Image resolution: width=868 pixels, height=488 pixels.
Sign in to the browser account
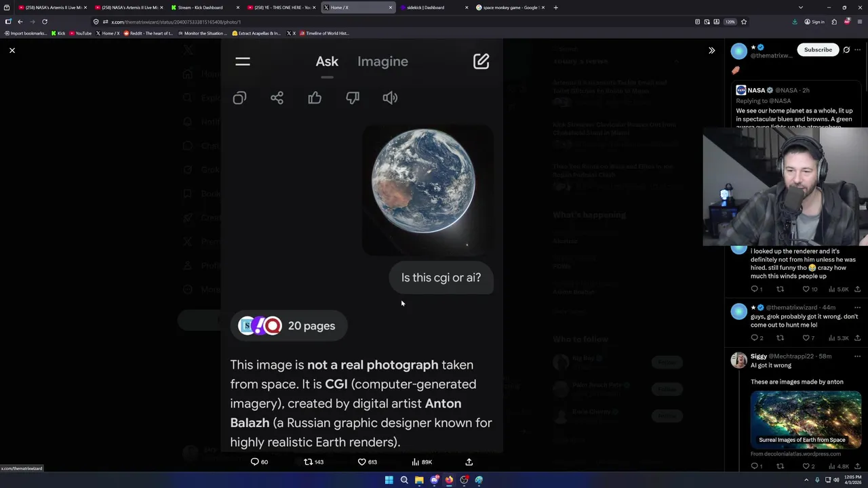[814, 22]
